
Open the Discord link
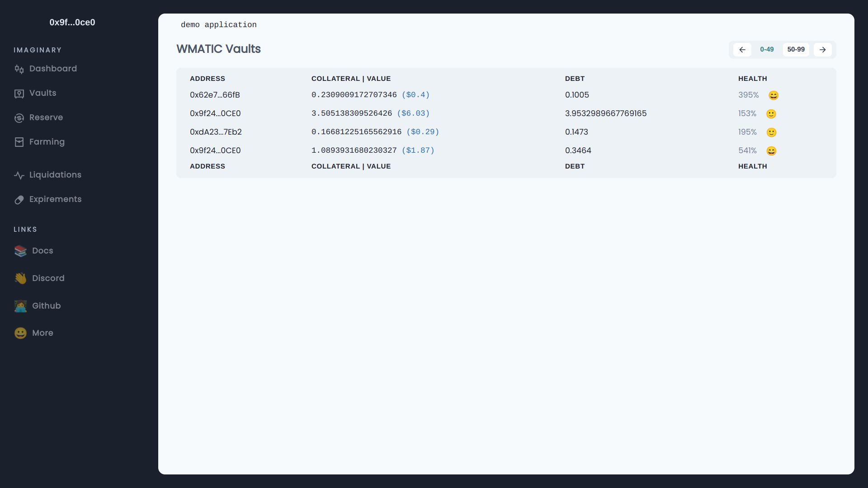48,278
